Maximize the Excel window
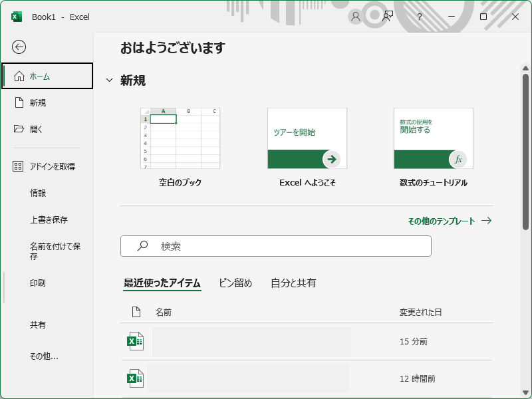This screenshot has width=532, height=399. tap(483, 17)
